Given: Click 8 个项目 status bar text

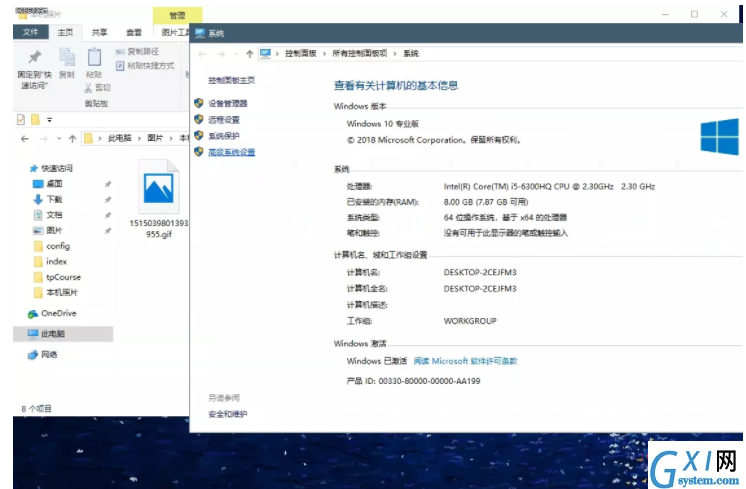Looking at the screenshot, I should click(x=37, y=409).
